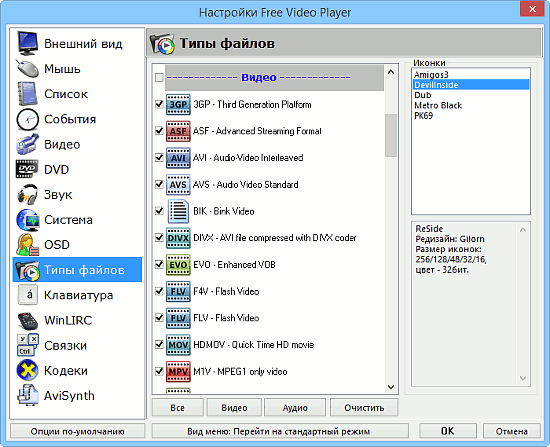Open the Кодеки yellow X icon
550x447 pixels.
(x=27, y=371)
